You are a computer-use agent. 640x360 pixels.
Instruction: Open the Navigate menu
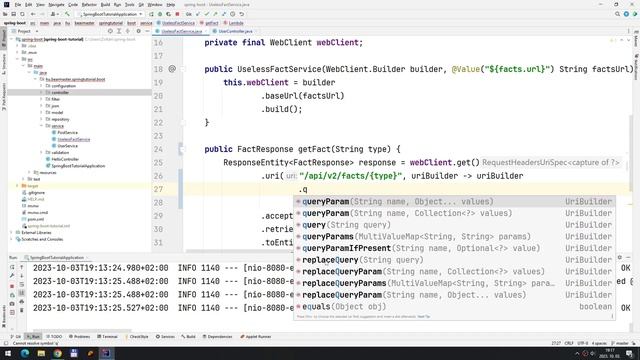(56, 4)
